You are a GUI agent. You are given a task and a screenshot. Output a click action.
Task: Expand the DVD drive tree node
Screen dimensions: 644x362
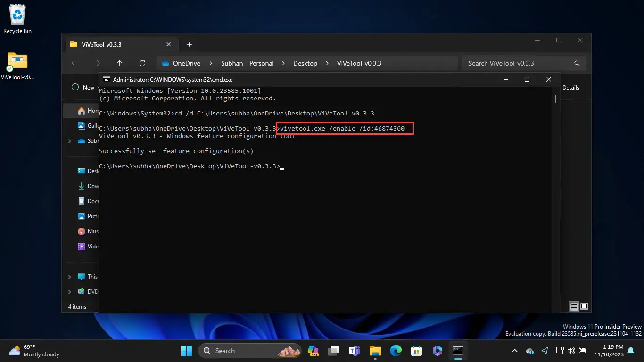tap(70, 292)
